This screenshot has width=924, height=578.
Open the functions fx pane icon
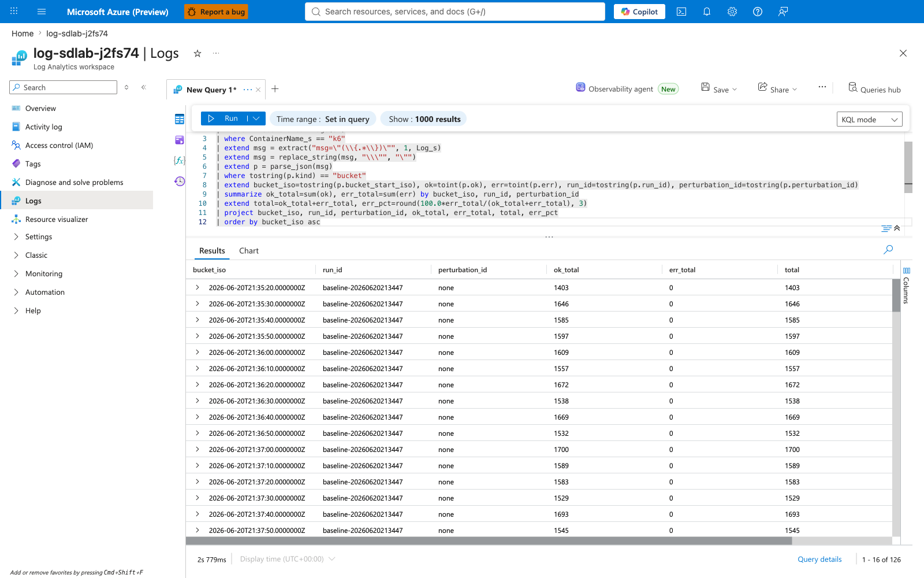click(x=180, y=160)
